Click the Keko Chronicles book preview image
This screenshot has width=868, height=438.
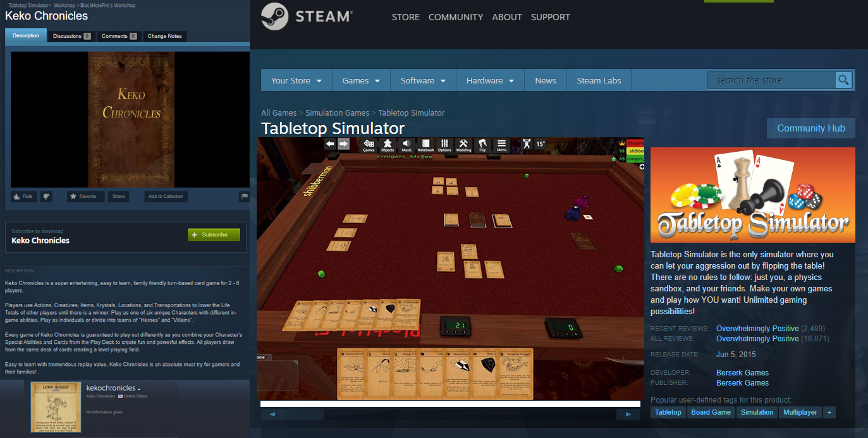(131, 119)
